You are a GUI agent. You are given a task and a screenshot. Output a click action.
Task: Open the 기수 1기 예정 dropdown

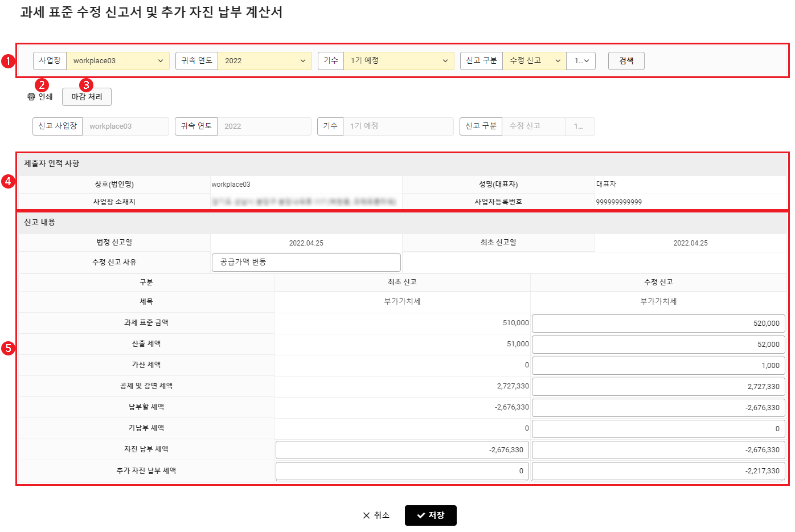click(x=399, y=61)
